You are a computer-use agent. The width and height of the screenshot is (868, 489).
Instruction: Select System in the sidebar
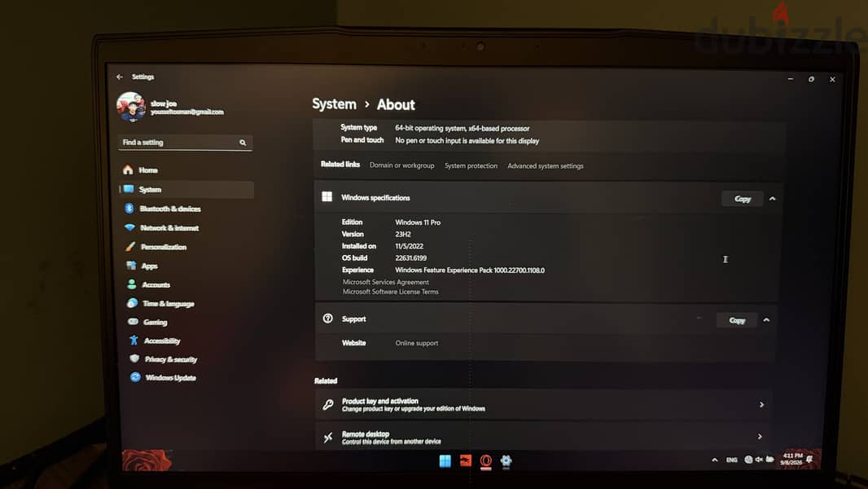pyautogui.click(x=186, y=189)
